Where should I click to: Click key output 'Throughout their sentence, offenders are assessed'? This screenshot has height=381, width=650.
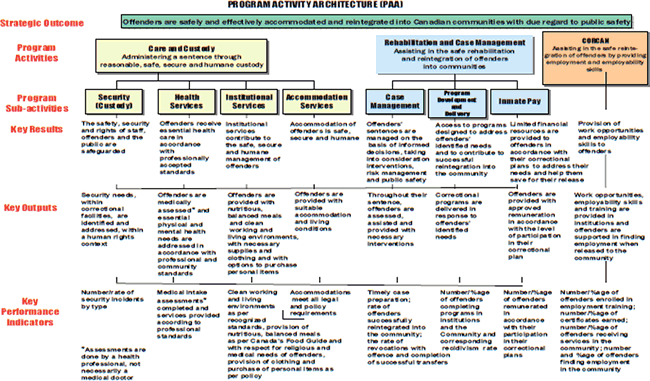[397, 219]
